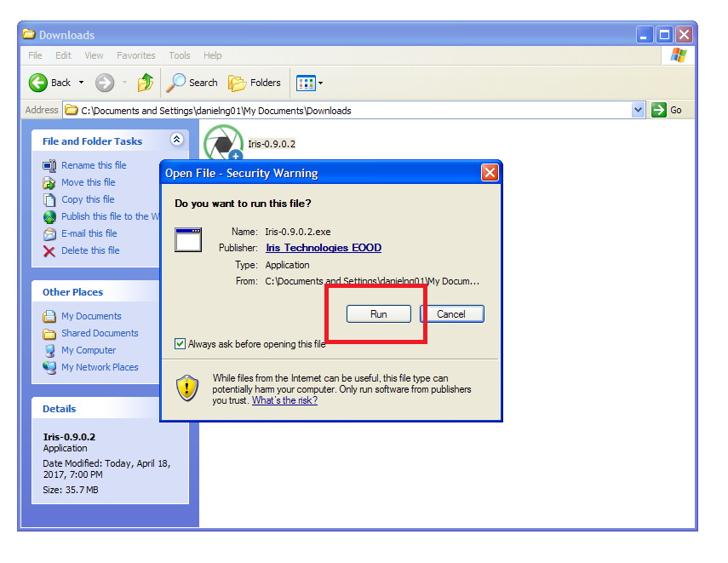Open the Iris Technologies EOOD publisher link

pyautogui.click(x=324, y=248)
